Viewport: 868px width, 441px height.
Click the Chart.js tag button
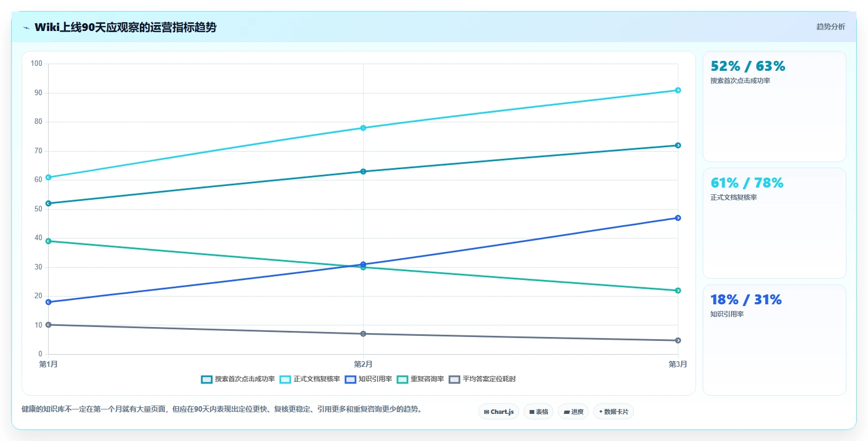(499, 412)
